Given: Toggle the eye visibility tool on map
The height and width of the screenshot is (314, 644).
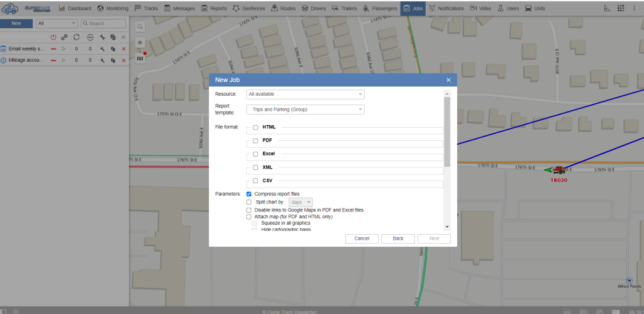Looking at the screenshot, I should 140,43.
